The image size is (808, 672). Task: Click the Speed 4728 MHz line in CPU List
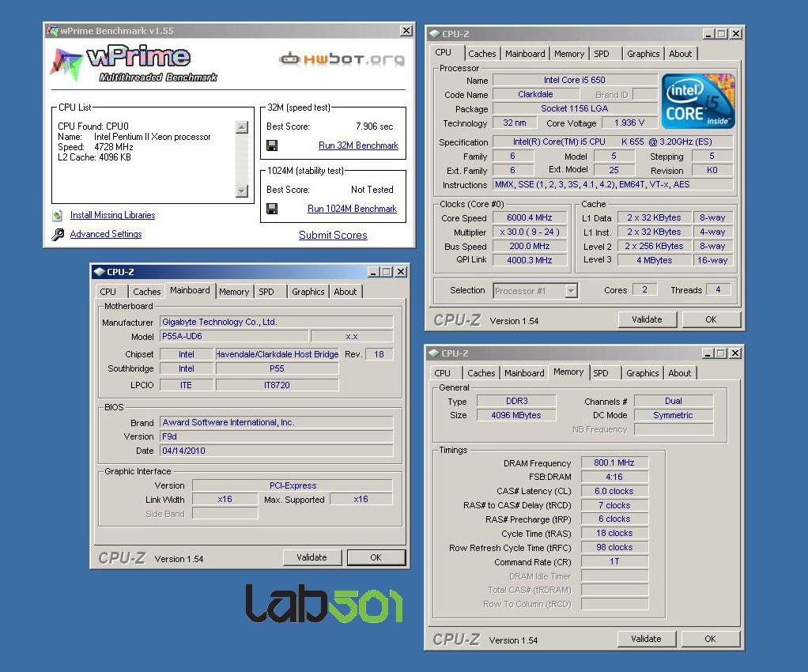(x=96, y=147)
